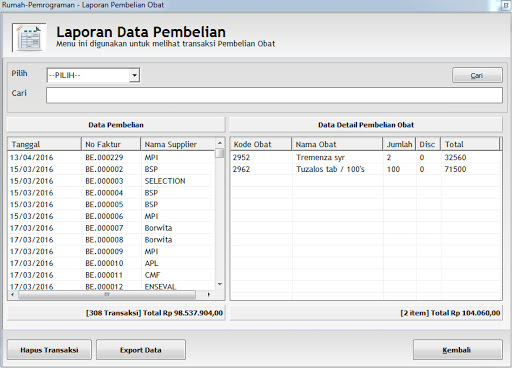Image resolution: width=512 pixels, height=368 pixels.
Task: Click the Kembali button
Action: pyautogui.click(x=458, y=350)
